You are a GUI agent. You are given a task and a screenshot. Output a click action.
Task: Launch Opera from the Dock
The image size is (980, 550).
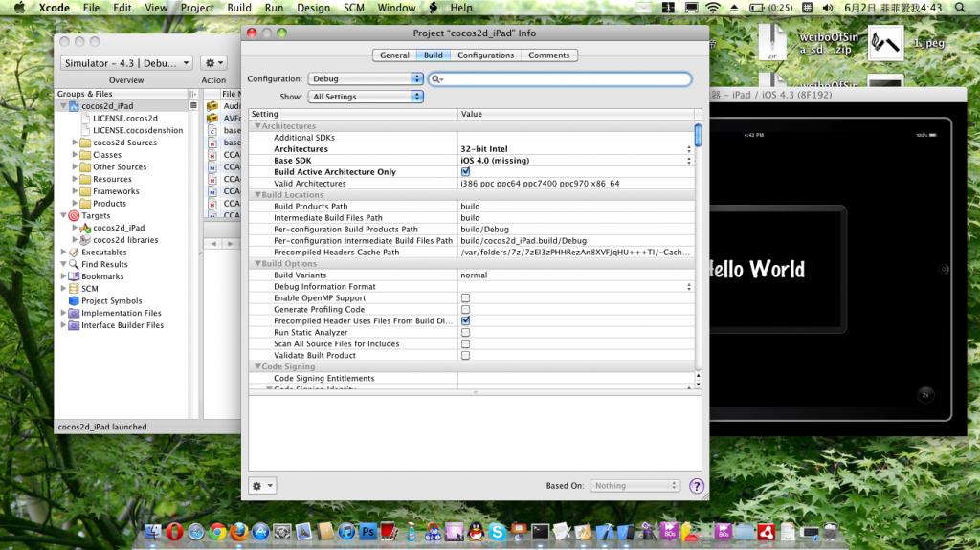[x=174, y=532]
